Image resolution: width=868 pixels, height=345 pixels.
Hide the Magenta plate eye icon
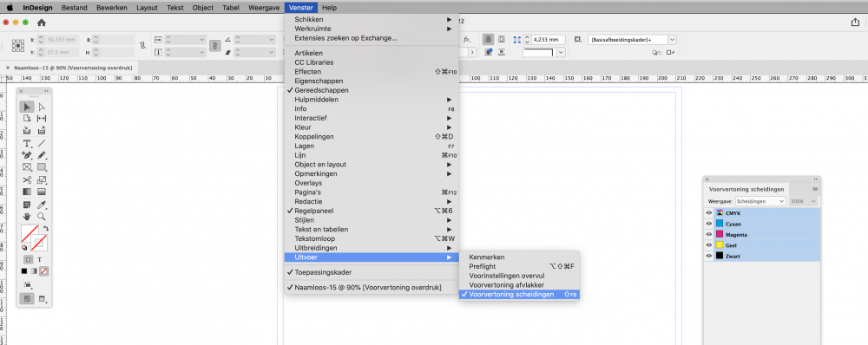point(708,234)
